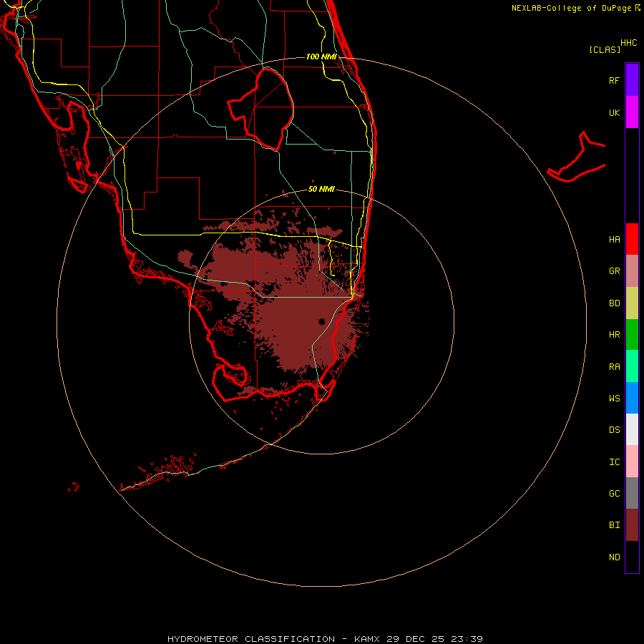The width and height of the screenshot is (644, 644).
Task: Select the GC gray legend swatch
Action: [x=632, y=493]
